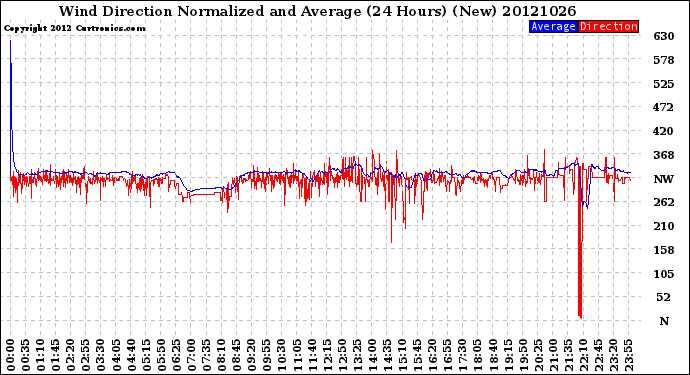Click the 16:55 time axis label

point(448,355)
